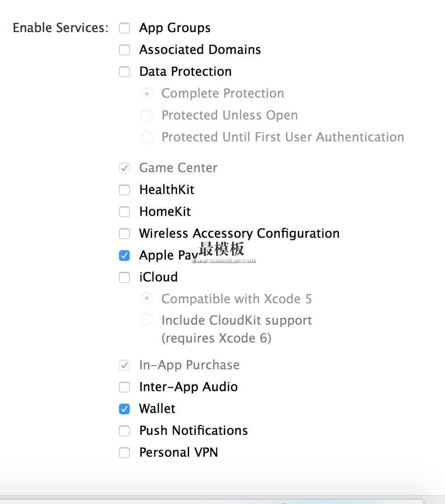
Task: Choose the Protected Unless Open radio option
Action: 147,116
